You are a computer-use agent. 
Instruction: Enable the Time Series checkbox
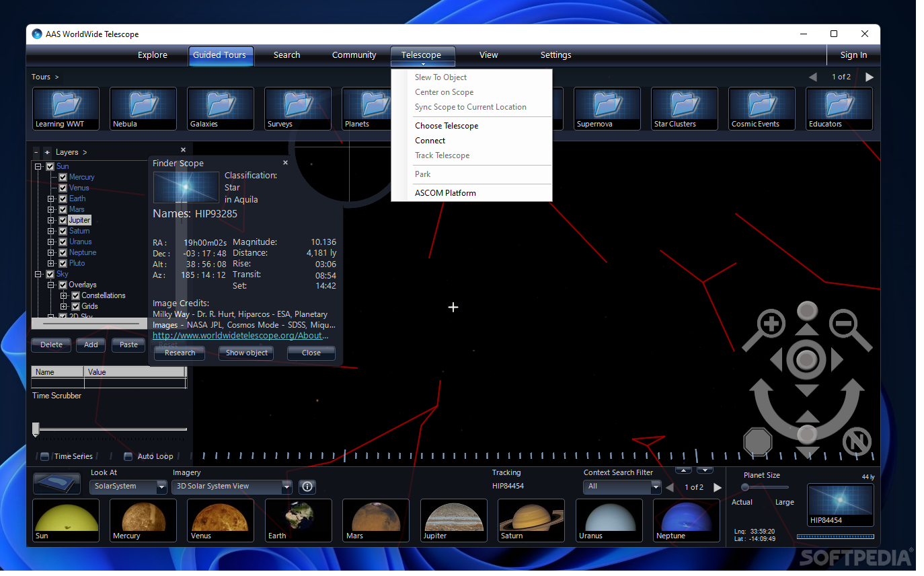(x=45, y=456)
